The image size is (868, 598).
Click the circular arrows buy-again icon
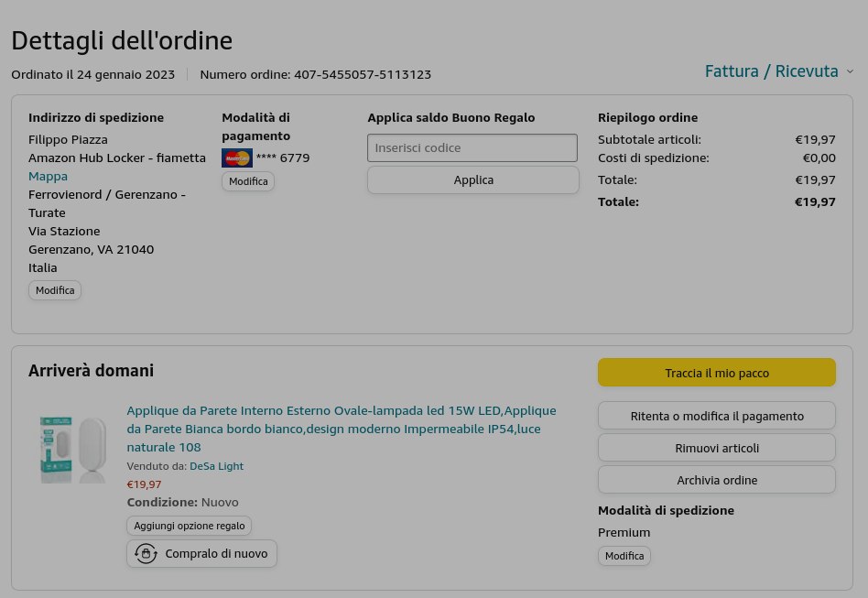(x=146, y=553)
